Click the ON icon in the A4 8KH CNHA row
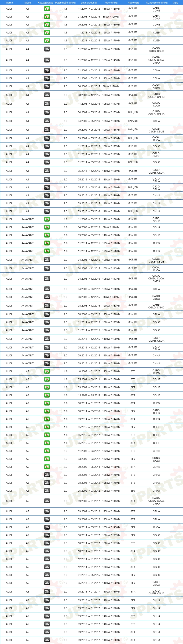Screen dimensions: 183x644 point(47,212)
